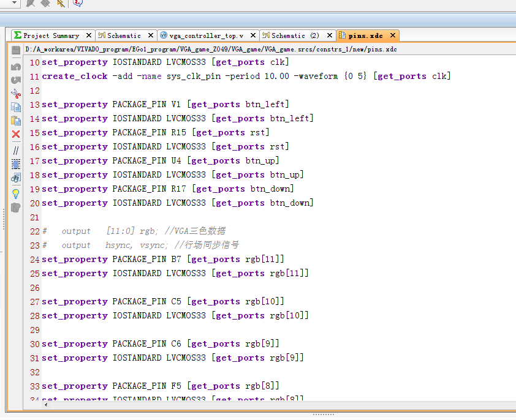The image size is (516, 420).
Task: Switch to the Schematic (2) tab
Action: click(x=295, y=36)
